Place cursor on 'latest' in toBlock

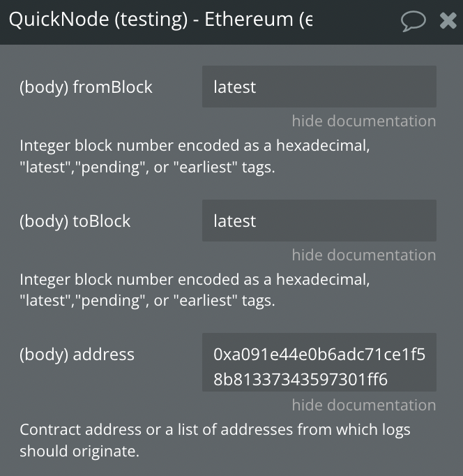tap(235, 221)
